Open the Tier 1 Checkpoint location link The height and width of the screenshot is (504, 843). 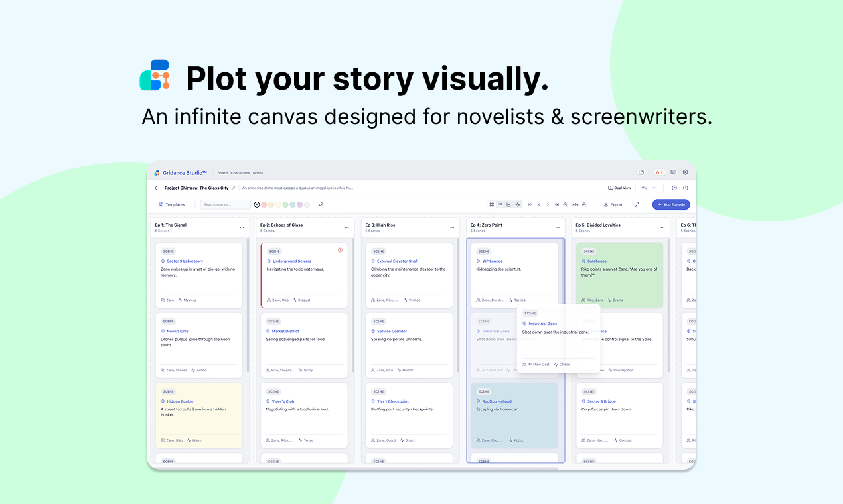coord(393,401)
